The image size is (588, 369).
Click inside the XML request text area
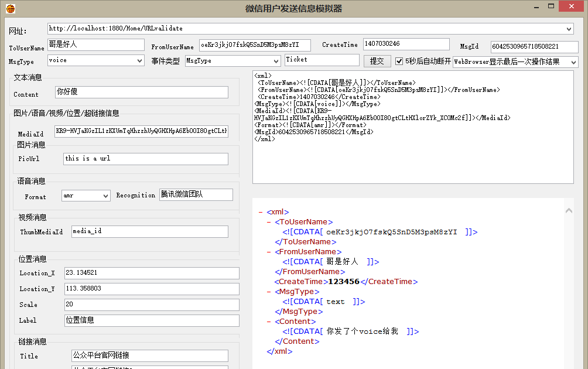413,127
